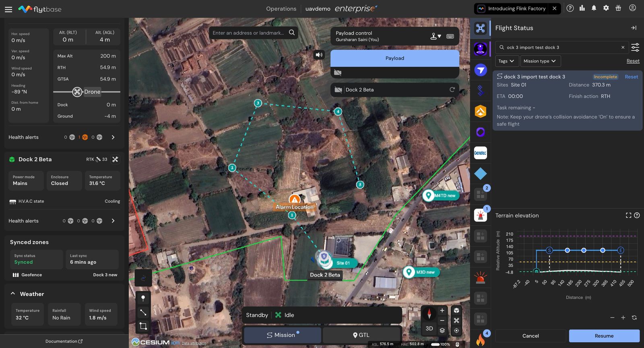Select the map line measure tool
Image resolution: width=644 pixels, height=348 pixels.
[x=143, y=312]
